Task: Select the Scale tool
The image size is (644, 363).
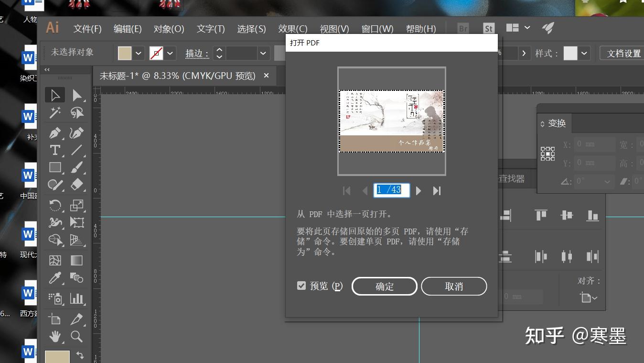Action: 77,206
